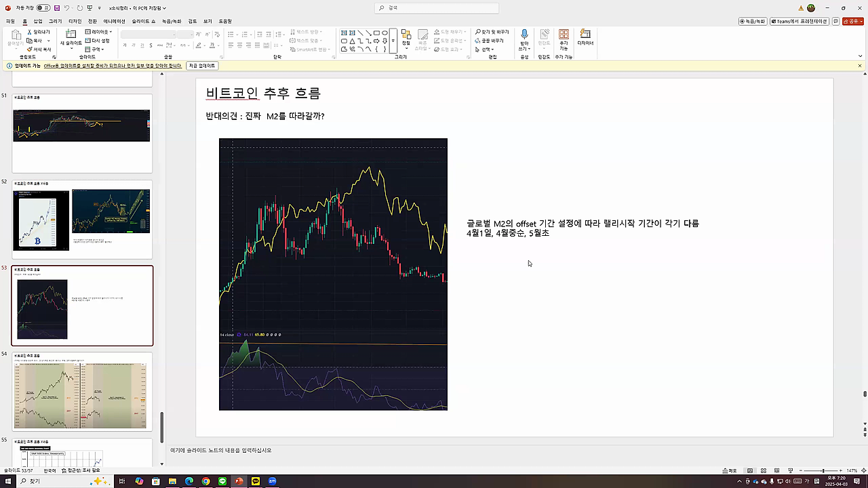Open the 구역 section dropdown
The image size is (868, 488).
[x=96, y=49]
